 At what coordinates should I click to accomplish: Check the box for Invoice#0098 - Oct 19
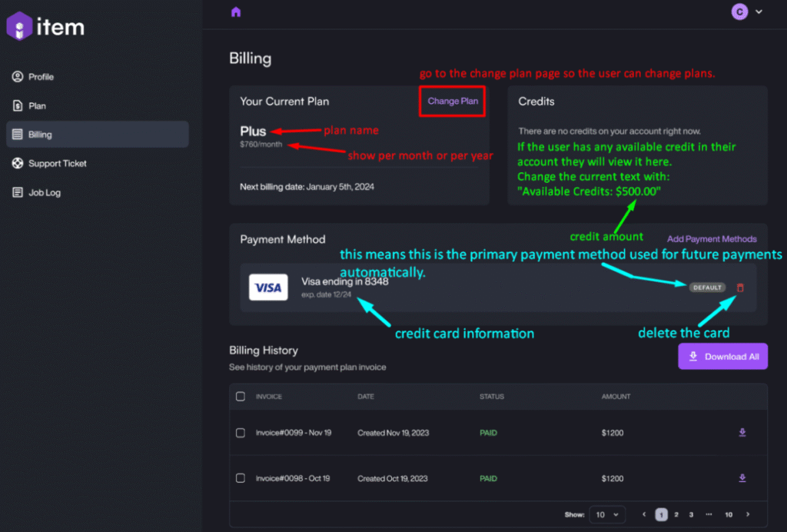pos(241,478)
